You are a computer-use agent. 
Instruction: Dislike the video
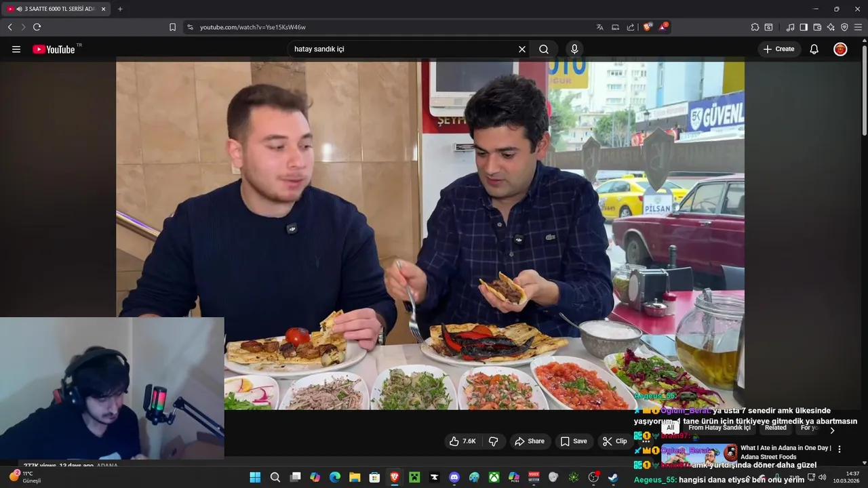point(493,441)
